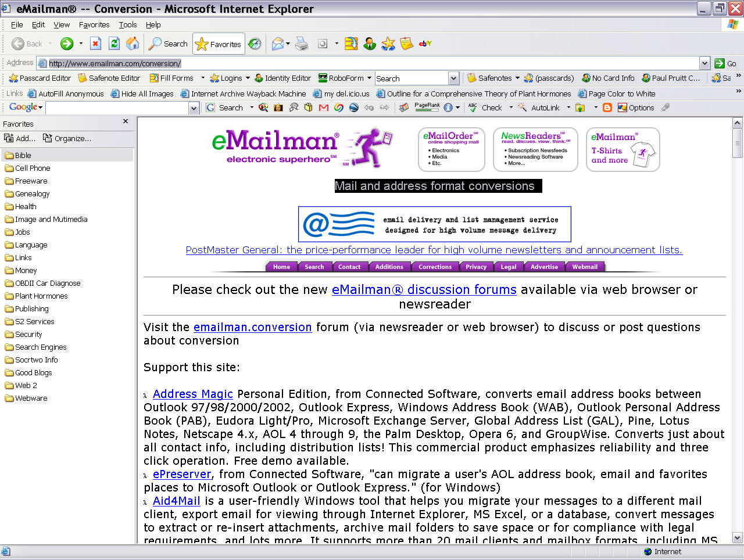
Task: Follow the Address Magic link
Action: pos(193,394)
